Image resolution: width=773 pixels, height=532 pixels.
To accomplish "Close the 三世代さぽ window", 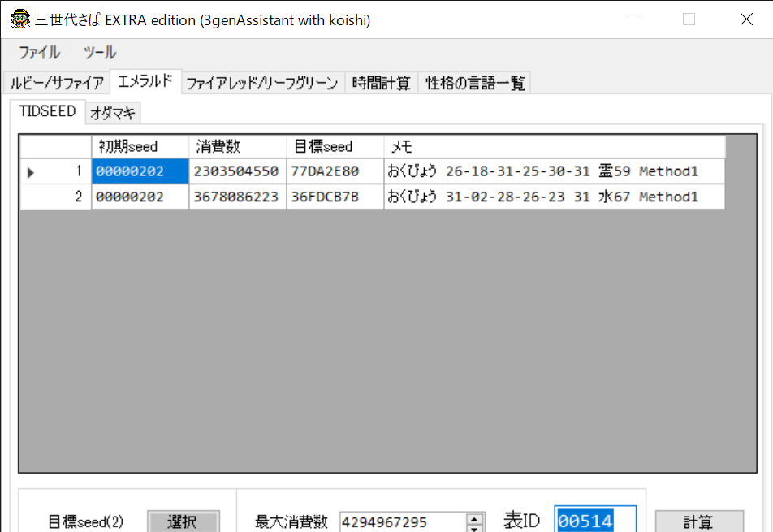I will coord(746,19).
